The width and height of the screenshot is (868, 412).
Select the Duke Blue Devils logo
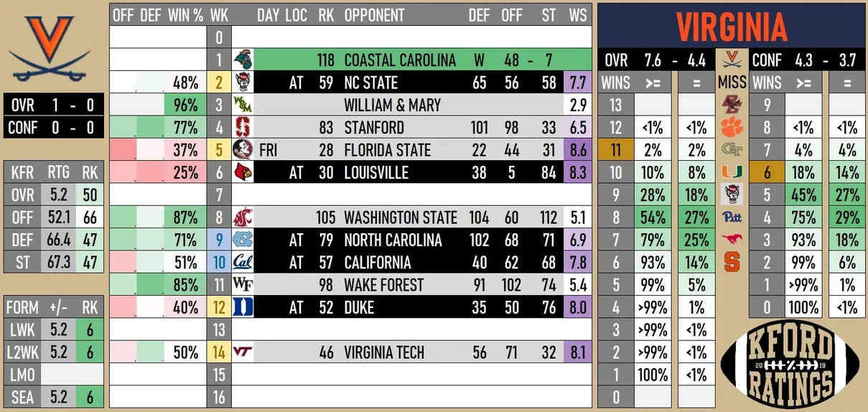(x=243, y=307)
